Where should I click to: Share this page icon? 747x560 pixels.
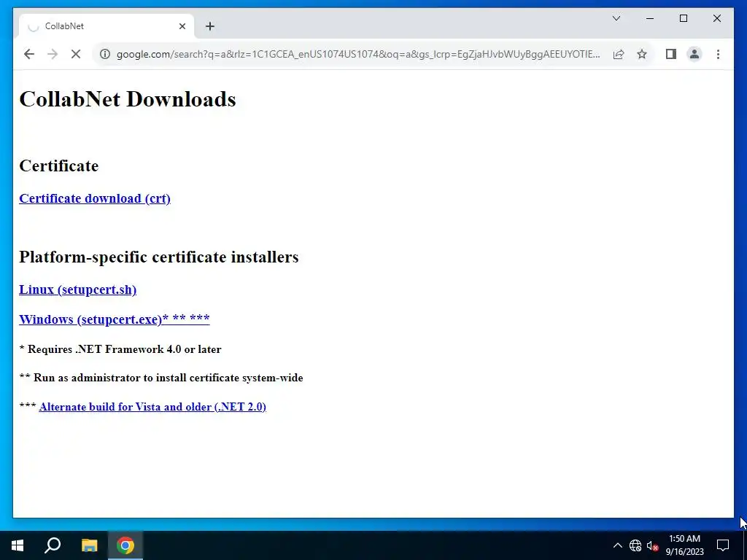click(x=619, y=54)
